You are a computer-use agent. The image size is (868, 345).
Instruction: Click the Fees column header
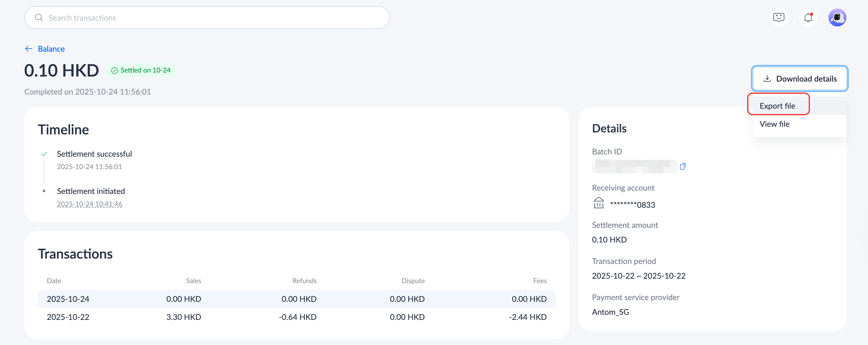pos(540,281)
